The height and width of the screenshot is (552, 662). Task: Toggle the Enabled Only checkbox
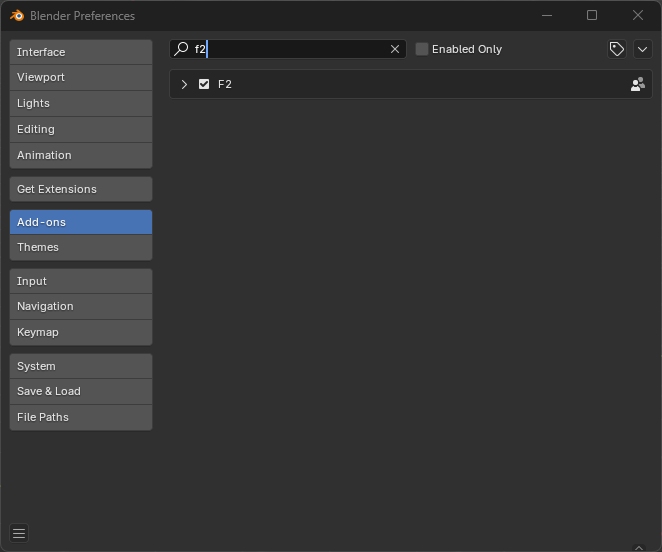tap(422, 49)
